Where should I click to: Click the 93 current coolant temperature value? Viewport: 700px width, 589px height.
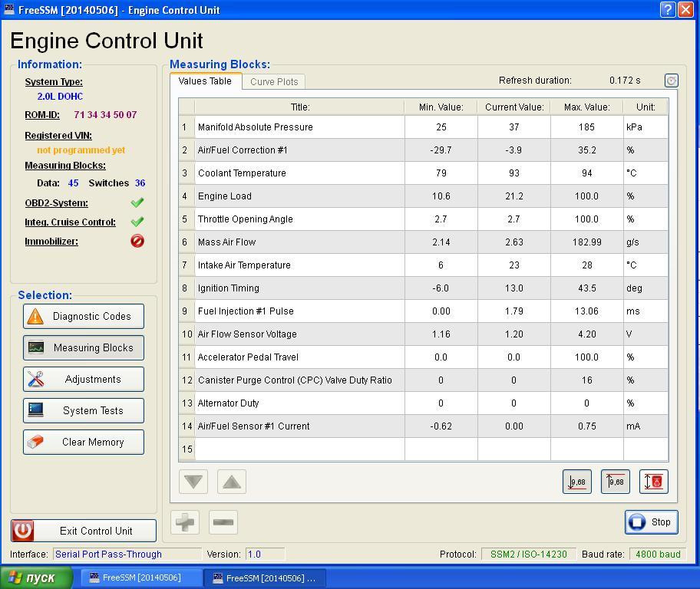[514, 173]
